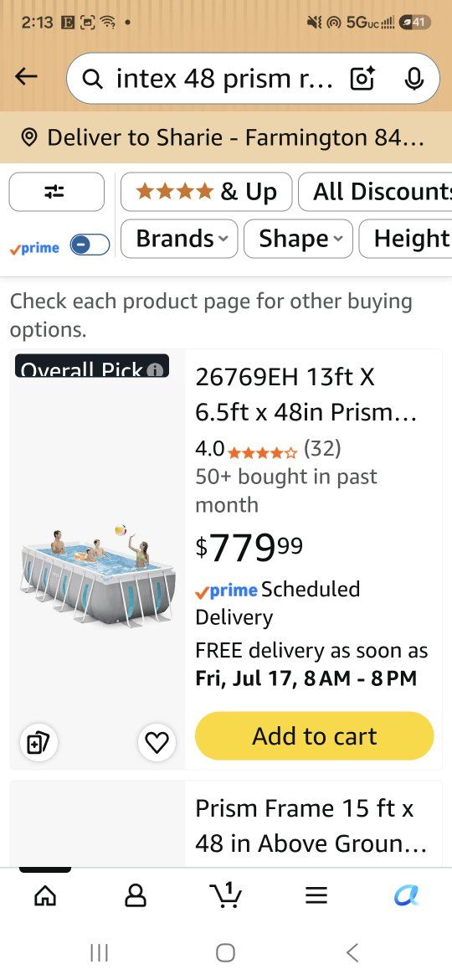Viewport: 452px width, 980px height.
Task: Tap the add-to-compare cards icon
Action: pyautogui.click(x=39, y=742)
